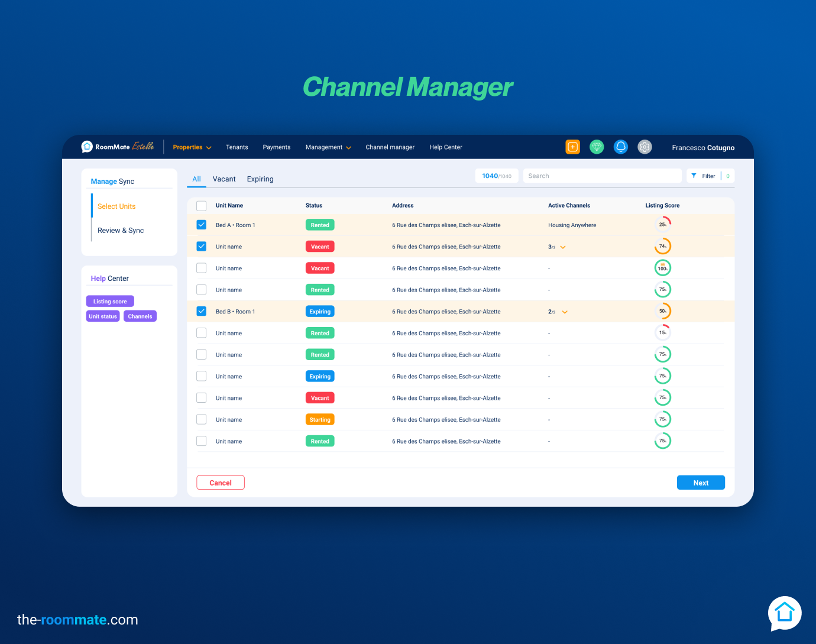Click the Rented badge for Bed A Room 1
The height and width of the screenshot is (644, 816).
320,225
